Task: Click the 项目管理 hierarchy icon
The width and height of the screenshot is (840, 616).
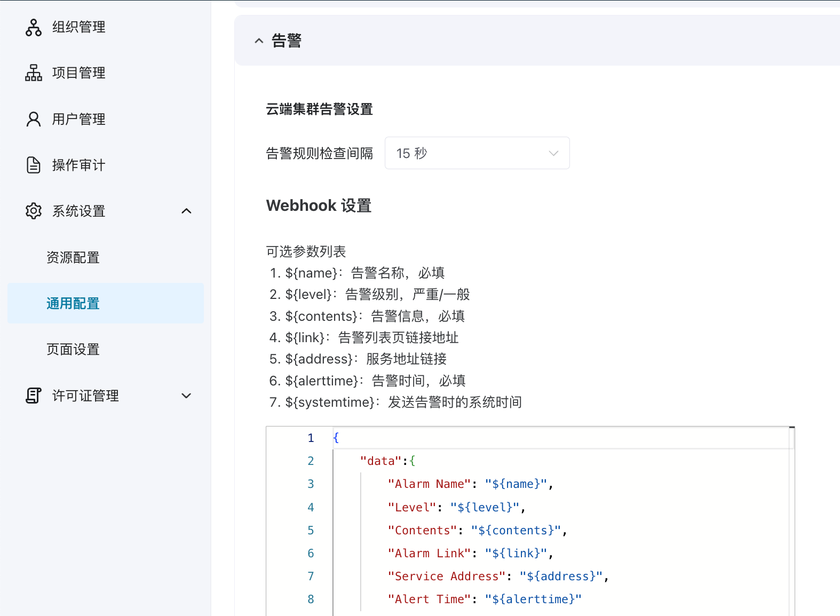Action: pos(33,73)
